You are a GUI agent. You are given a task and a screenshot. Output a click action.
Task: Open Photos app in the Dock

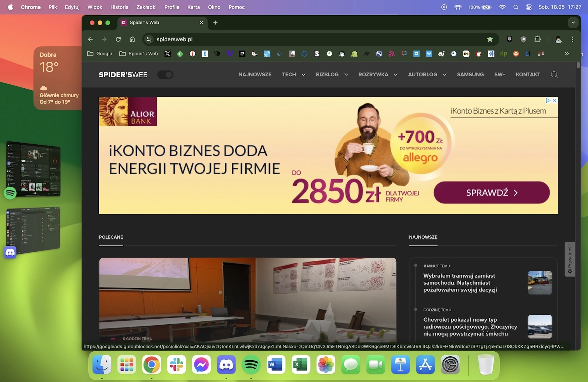coord(326,365)
